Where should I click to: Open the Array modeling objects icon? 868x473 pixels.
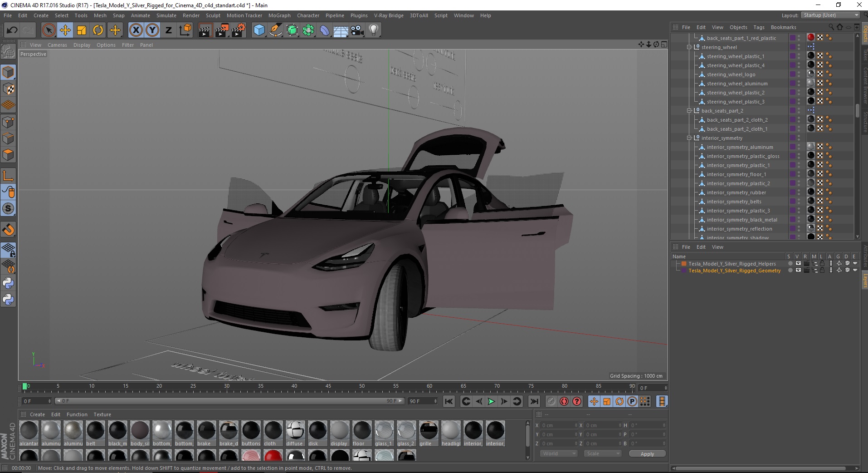click(x=309, y=30)
